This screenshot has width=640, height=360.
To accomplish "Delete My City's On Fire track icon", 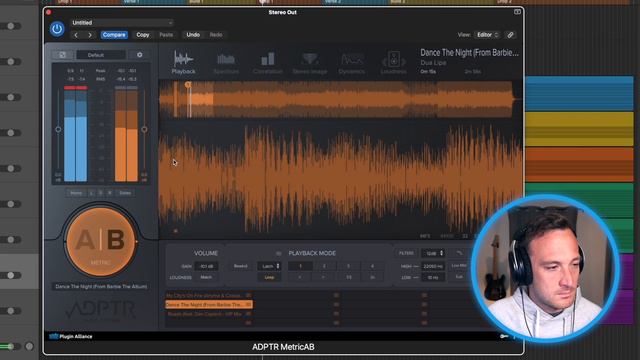I will (248, 295).
